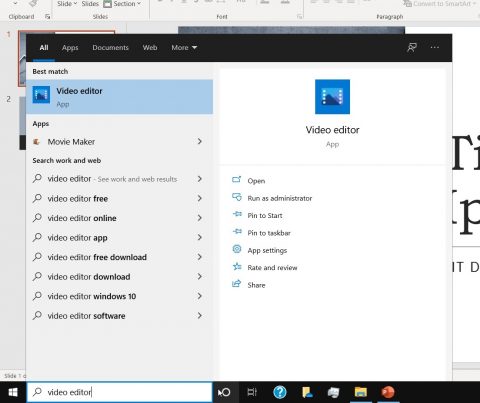Open the Windows Start button
The image size is (480, 403).
click(13, 392)
